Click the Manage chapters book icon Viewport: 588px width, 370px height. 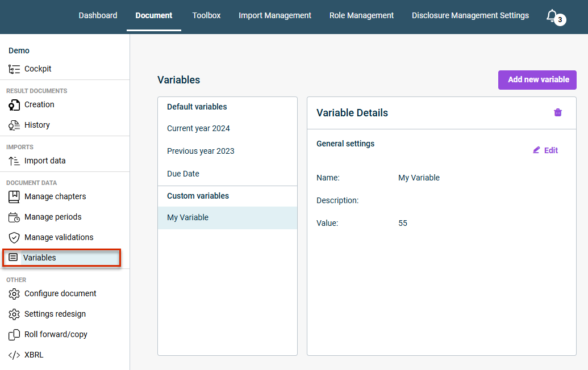tap(14, 196)
